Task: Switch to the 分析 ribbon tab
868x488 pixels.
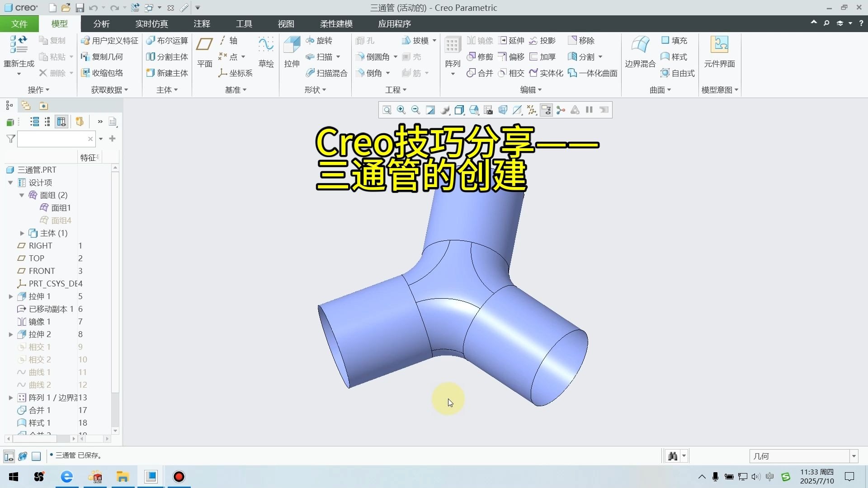Action: (101, 24)
